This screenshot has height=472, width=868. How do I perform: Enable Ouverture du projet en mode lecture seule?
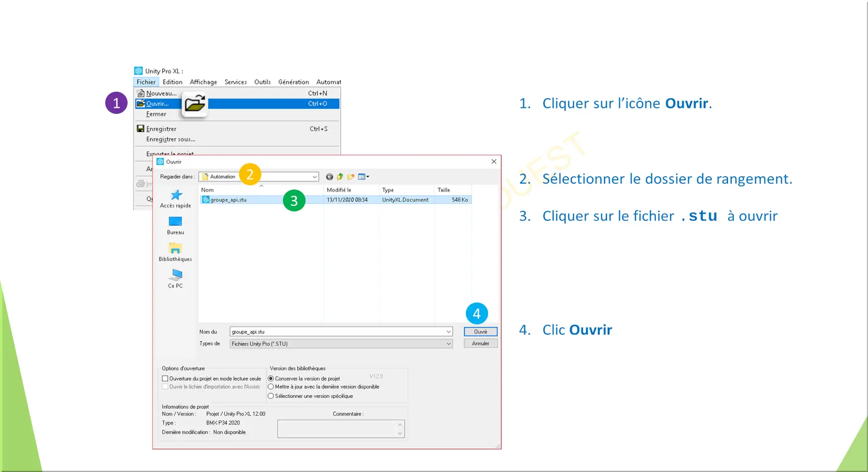click(x=165, y=379)
